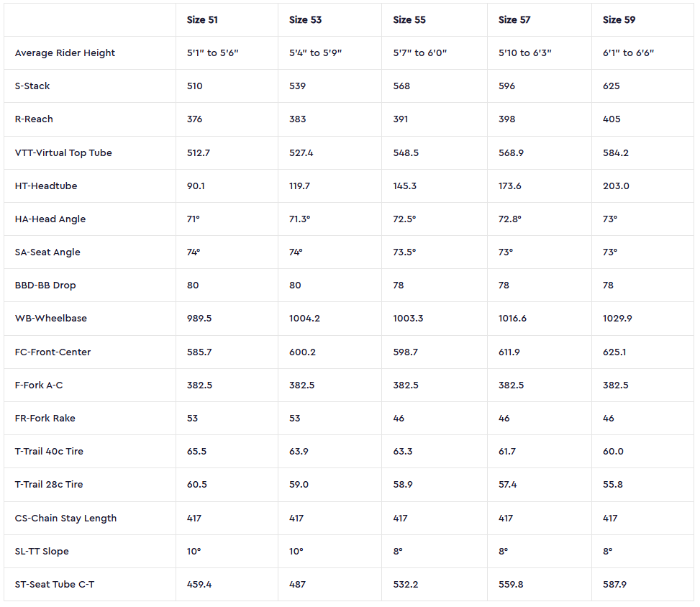Click the FR-Fork Rake row label
700x607 pixels.
(x=45, y=418)
